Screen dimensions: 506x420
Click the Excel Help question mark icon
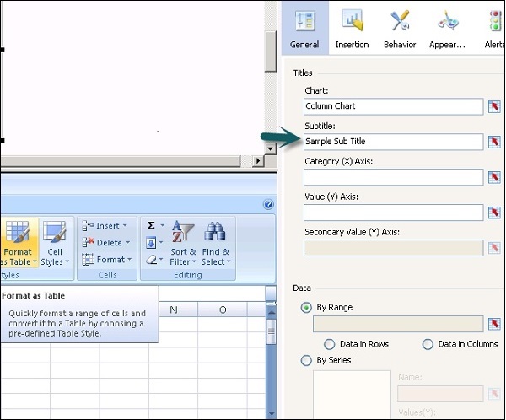click(x=268, y=204)
